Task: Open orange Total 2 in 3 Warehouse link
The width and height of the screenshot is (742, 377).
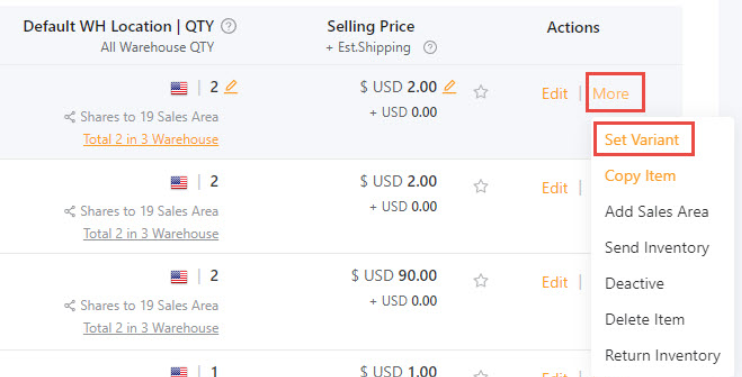Action: [x=151, y=140]
